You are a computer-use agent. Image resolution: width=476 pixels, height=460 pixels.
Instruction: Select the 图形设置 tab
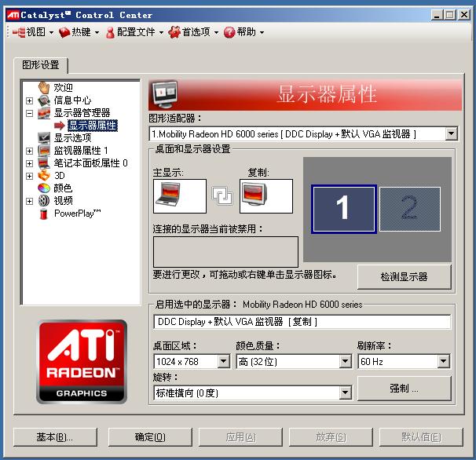[x=41, y=64]
